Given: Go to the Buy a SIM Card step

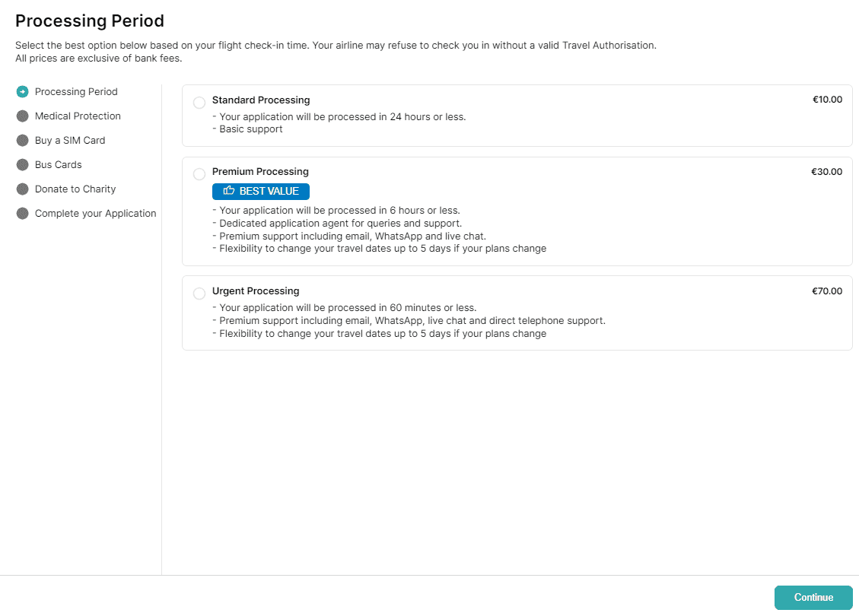Looking at the screenshot, I should click(x=70, y=141).
